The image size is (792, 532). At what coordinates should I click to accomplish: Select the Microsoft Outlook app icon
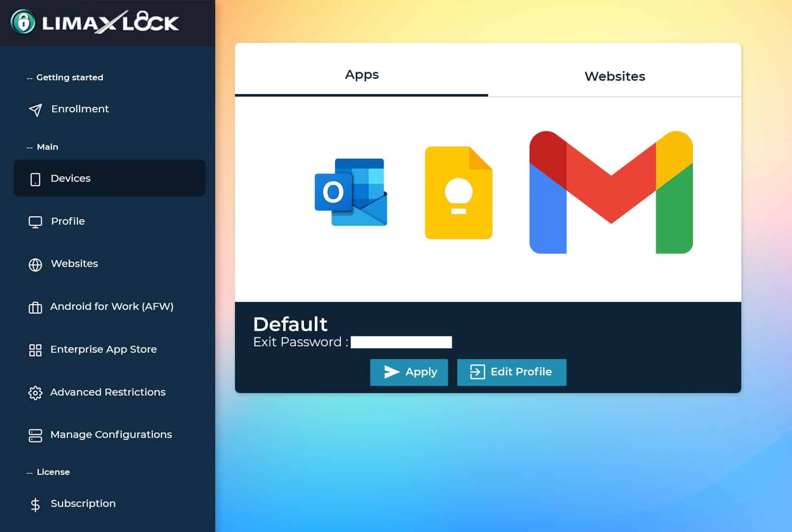(x=351, y=192)
